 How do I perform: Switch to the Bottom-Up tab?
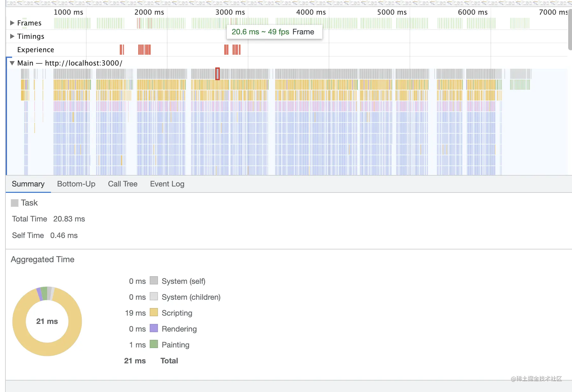coord(76,184)
